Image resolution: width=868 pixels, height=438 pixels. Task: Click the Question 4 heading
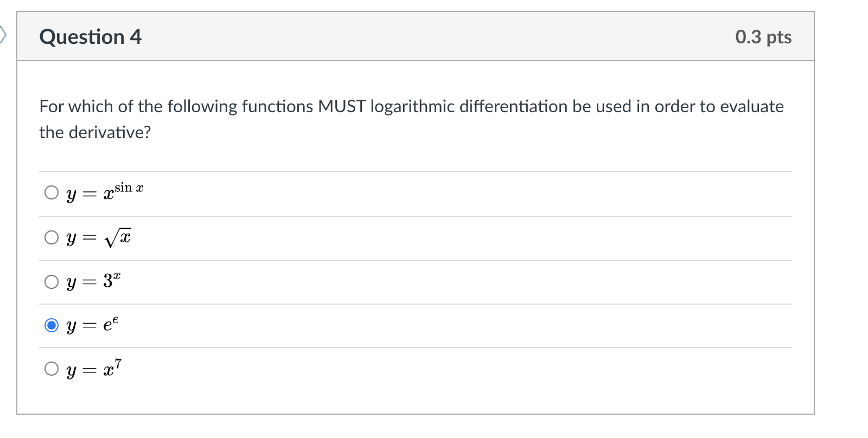point(90,37)
